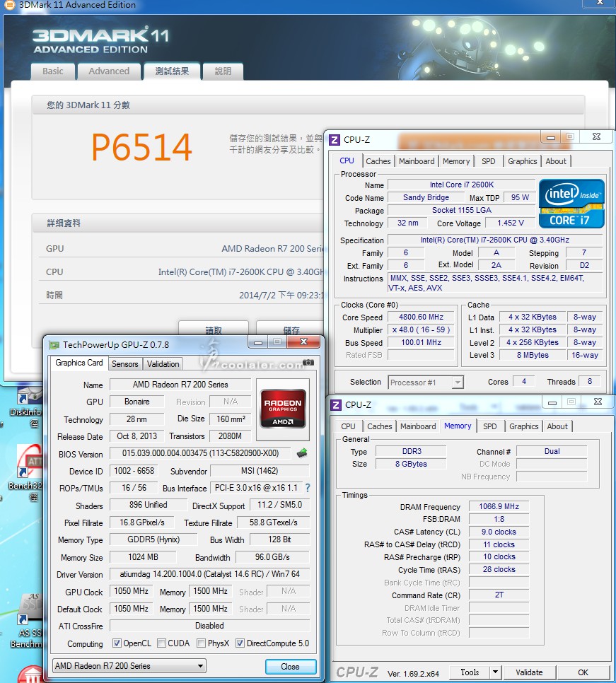
Task: Click the Core Speed 4800.60 MHz value
Action: 421,317
